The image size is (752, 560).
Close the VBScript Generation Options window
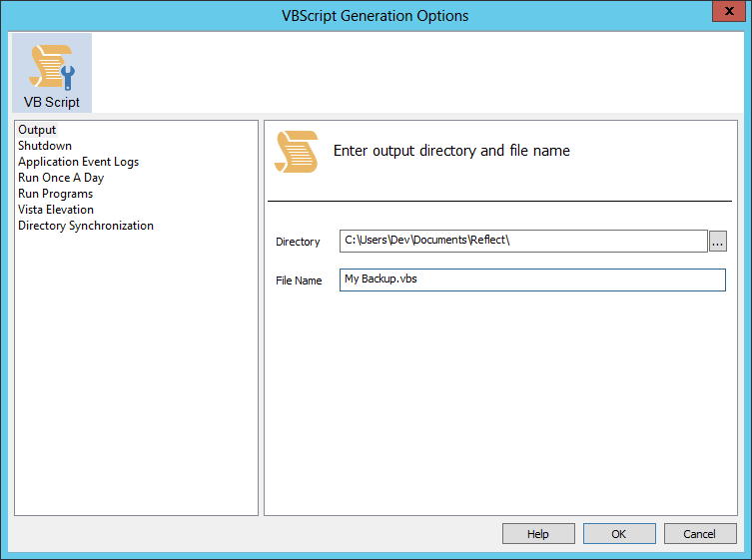[728, 12]
